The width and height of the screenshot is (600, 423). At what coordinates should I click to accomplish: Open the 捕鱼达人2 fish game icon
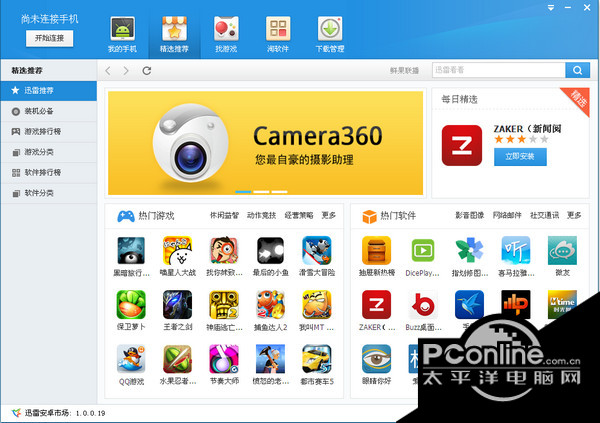(271, 305)
